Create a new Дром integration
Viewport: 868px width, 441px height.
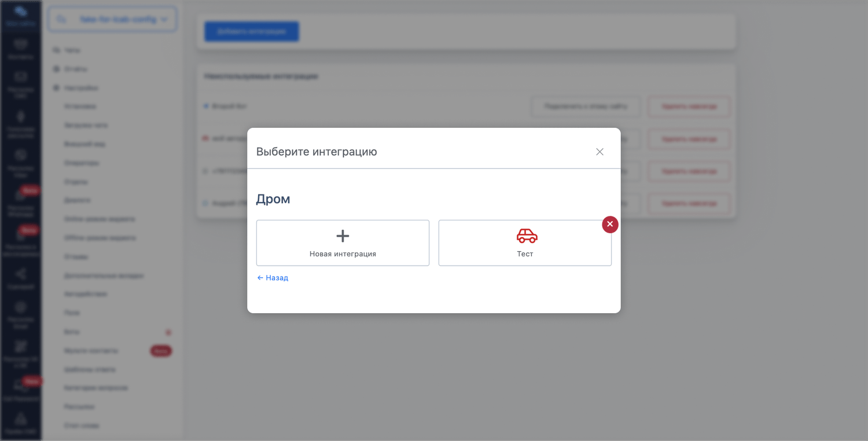[x=343, y=243]
